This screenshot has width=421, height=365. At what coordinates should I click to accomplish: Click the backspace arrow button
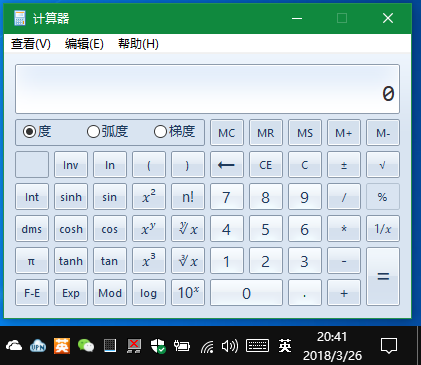(x=227, y=165)
